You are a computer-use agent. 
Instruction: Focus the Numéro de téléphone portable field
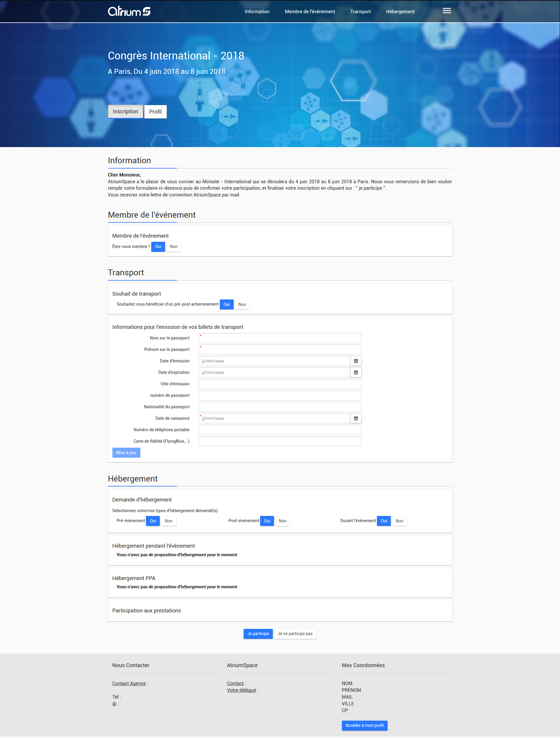280,430
